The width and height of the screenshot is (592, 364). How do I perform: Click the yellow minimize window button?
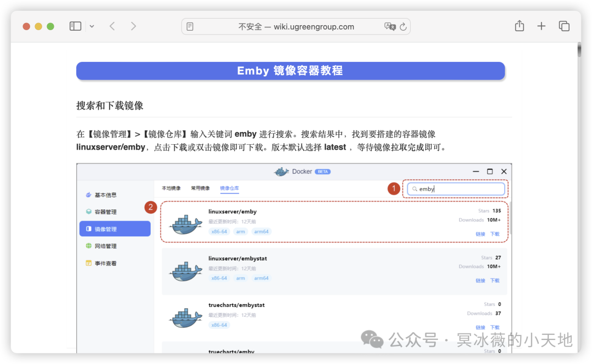[x=38, y=26]
